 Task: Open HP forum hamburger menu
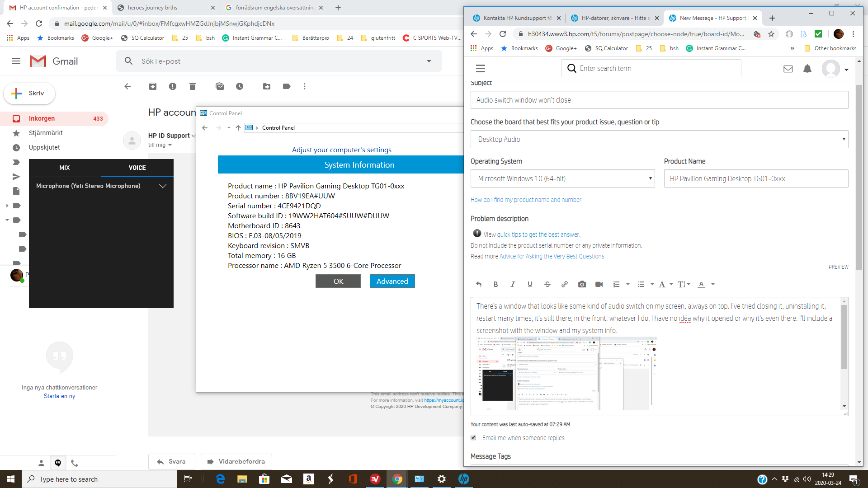pyautogui.click(x=481, y=68)
